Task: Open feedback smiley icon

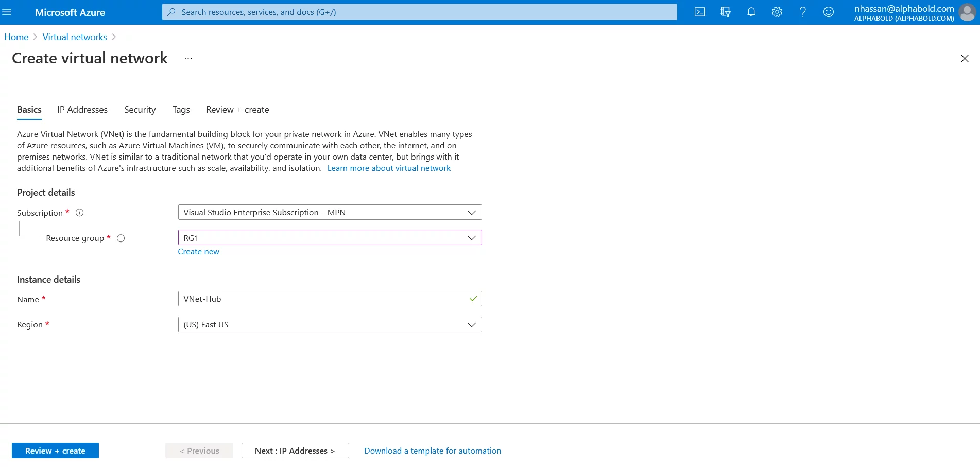Action: pyautogui.click(x=828, y=12)
